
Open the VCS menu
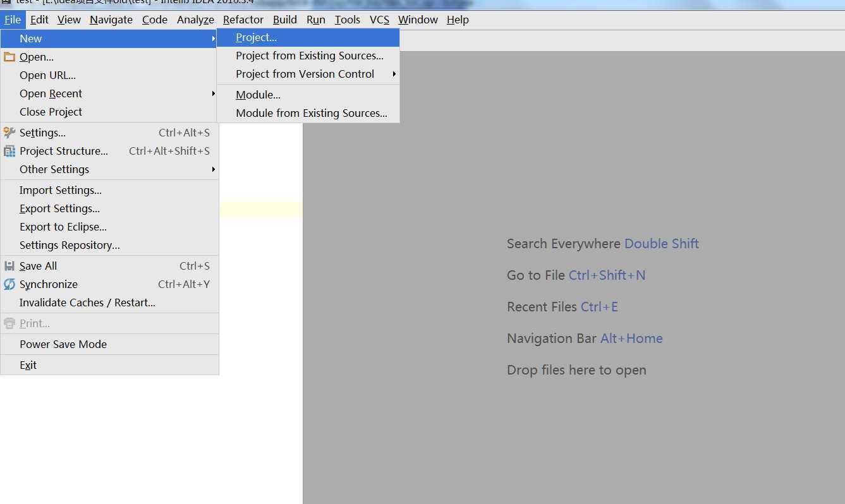click(x=379, y=20)
